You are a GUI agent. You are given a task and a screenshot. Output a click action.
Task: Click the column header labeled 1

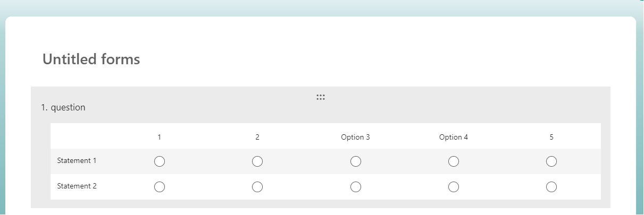pyautogui.click(x=159, y=137)
